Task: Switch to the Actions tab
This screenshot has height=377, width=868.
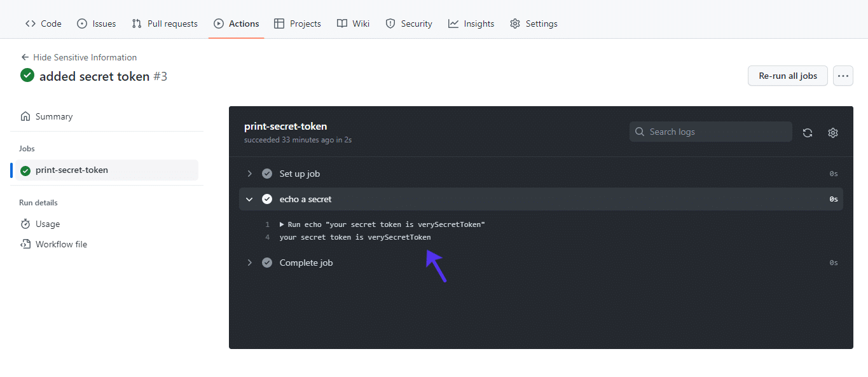Action: click(236, 23)
